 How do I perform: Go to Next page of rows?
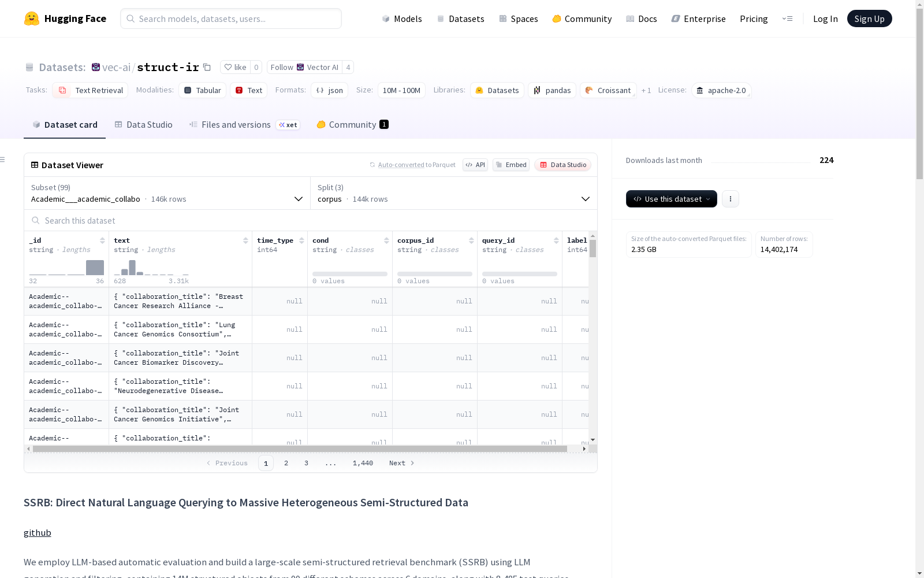coord(401,463)
